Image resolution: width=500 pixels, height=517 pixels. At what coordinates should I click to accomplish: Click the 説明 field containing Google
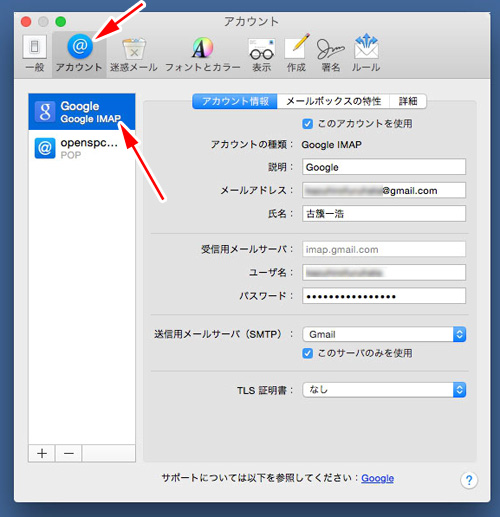point(384,167)
